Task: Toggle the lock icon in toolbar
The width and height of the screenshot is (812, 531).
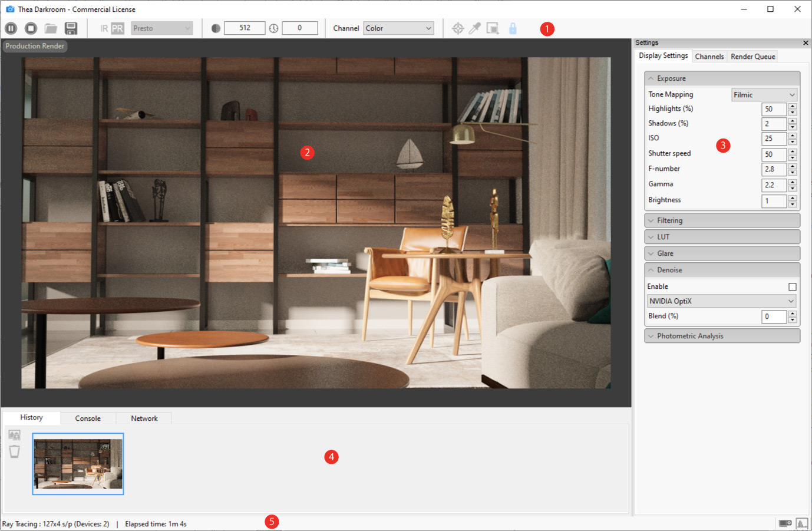Action: (513, 28)
